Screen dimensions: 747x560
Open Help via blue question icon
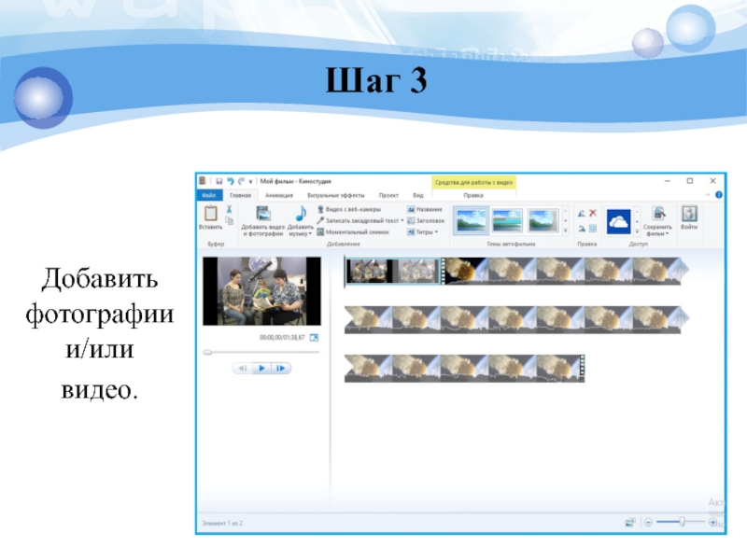719,195
